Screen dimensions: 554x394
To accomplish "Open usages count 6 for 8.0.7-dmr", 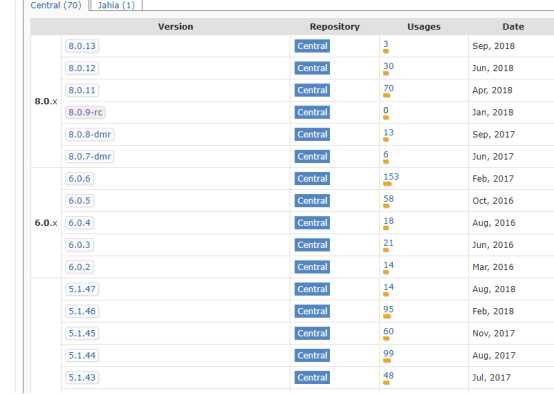I will tap(386, 154).
